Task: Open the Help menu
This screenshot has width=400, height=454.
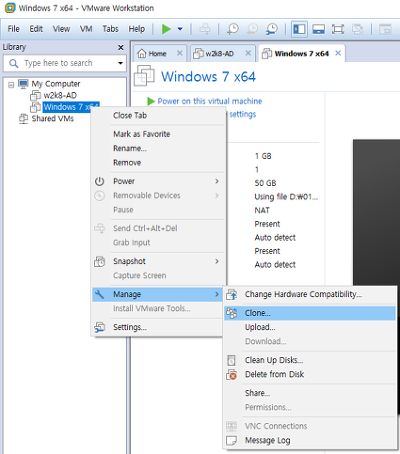Action: coord(137,29)
